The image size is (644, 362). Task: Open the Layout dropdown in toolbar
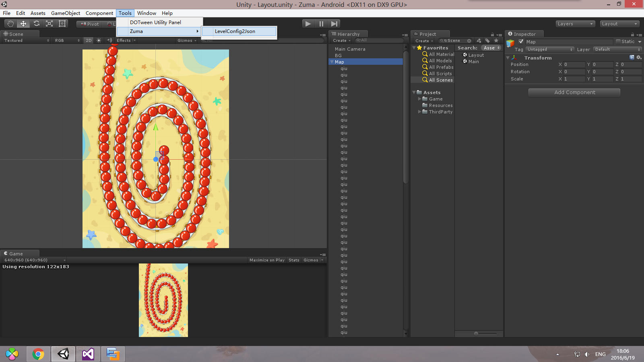[620, 24]
